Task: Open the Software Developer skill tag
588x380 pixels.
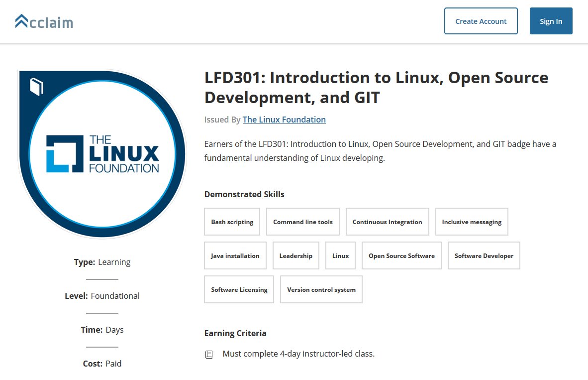Action: [484, 255]
